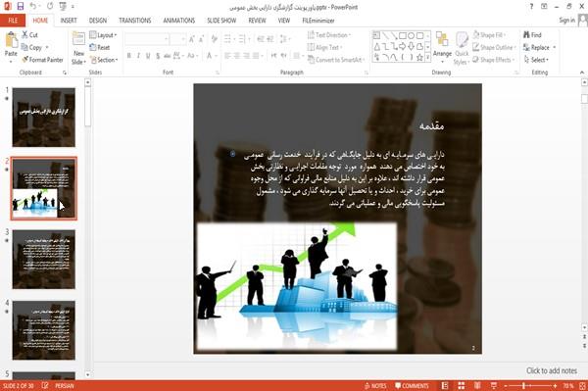Choose the oval shape in gallery
The height and width of the screenshot is (391, 588).
click(412, 35)
